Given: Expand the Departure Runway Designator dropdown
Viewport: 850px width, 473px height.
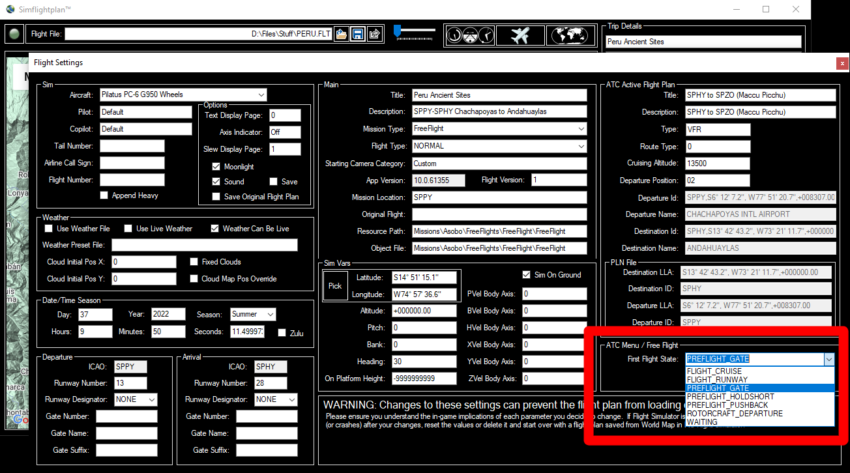Looking at the screenshot, I should click(x=151, y=399).
